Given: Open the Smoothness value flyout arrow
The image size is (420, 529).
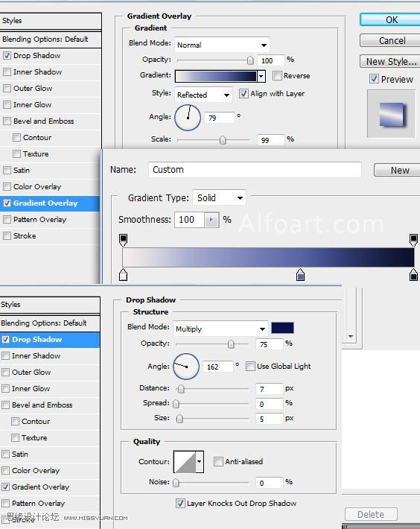Looking at the screenshot, I should click(x=211, y=220).
